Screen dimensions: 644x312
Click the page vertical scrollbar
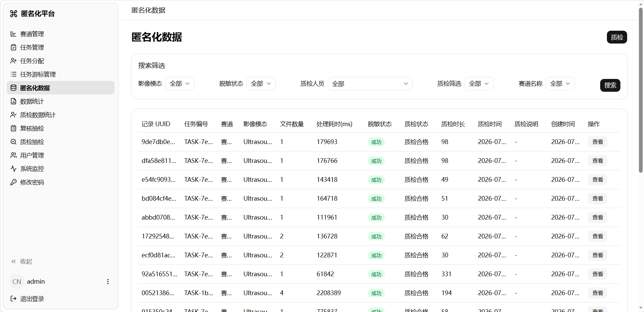pos(641,90)
